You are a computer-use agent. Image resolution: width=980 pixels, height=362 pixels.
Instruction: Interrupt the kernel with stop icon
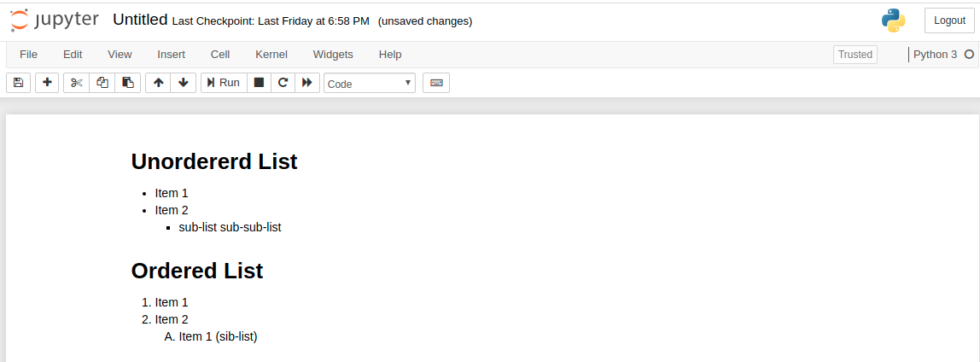(259, 83)
